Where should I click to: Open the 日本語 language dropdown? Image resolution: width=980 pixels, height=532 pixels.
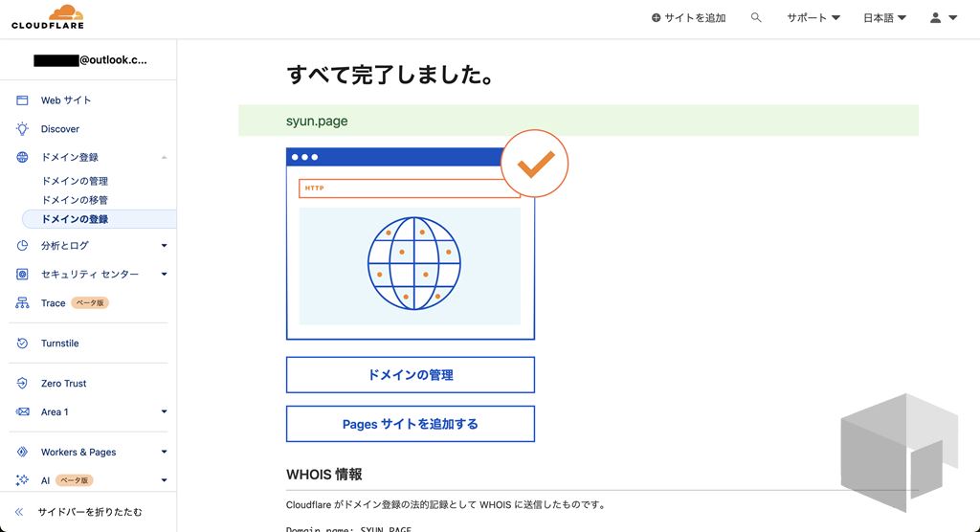884,18
